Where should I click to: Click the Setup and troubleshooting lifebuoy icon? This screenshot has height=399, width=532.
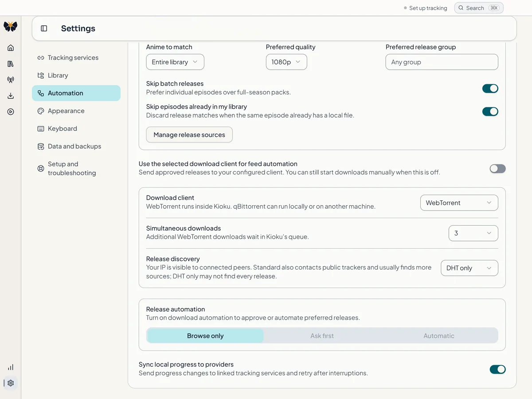pos(41,168)
